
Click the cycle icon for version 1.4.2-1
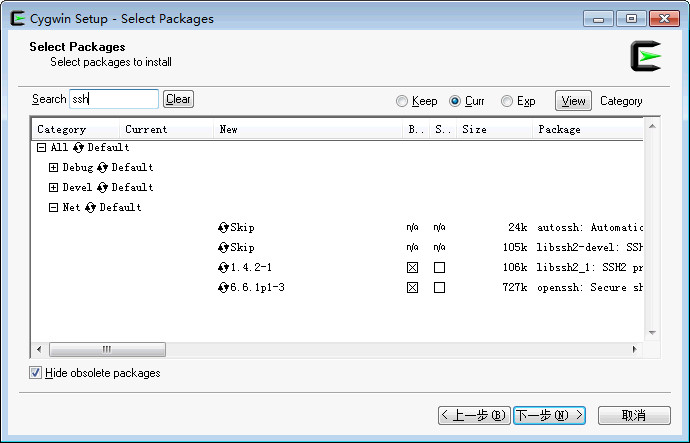[223, 267]
